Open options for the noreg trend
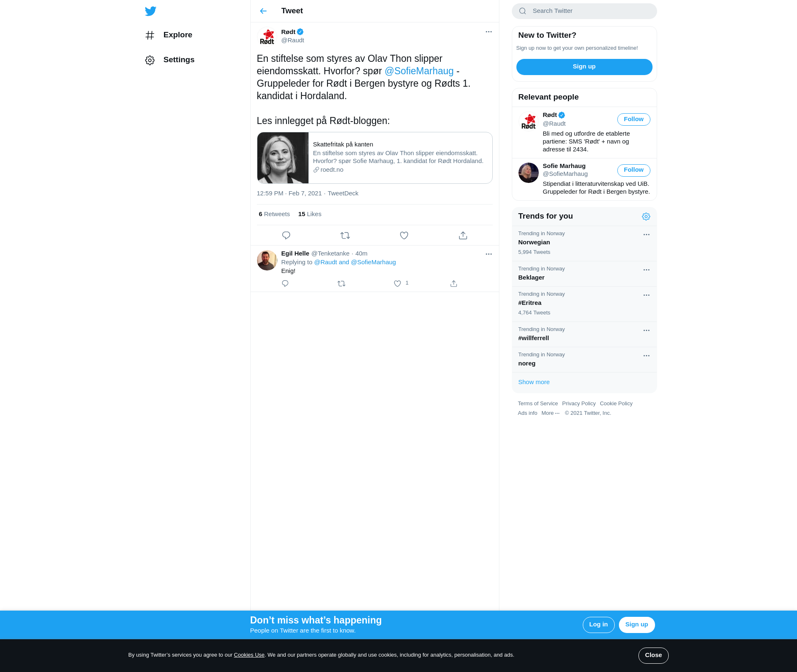This screenshot has height=672, width=797. pyautogui.click(x=646, y=356)
